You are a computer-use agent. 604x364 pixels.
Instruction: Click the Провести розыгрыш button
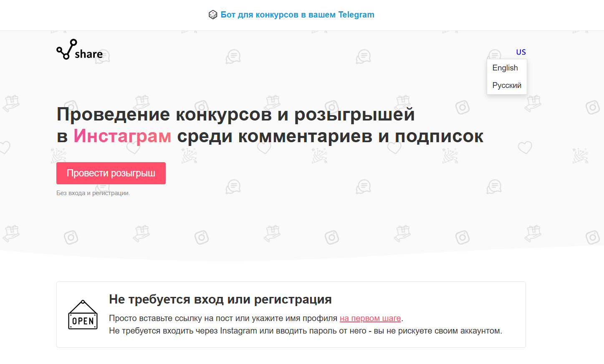pos(111,173)
